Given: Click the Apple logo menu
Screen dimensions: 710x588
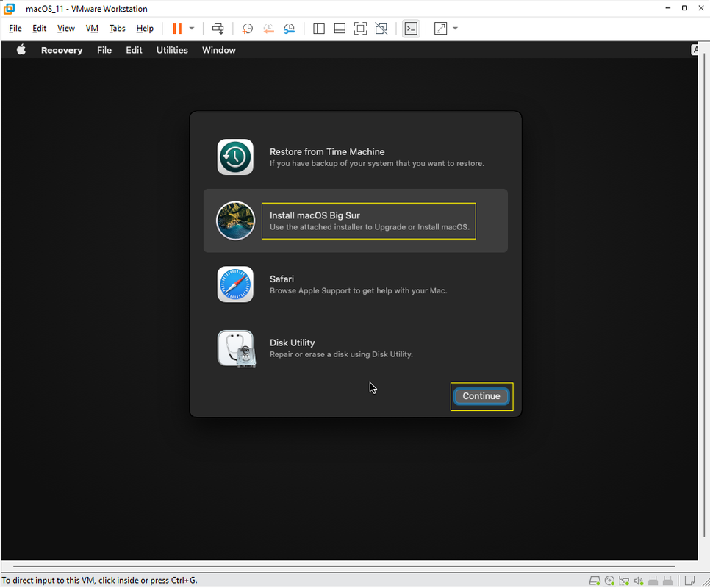Looking at the screenshot, I should 21,50.
